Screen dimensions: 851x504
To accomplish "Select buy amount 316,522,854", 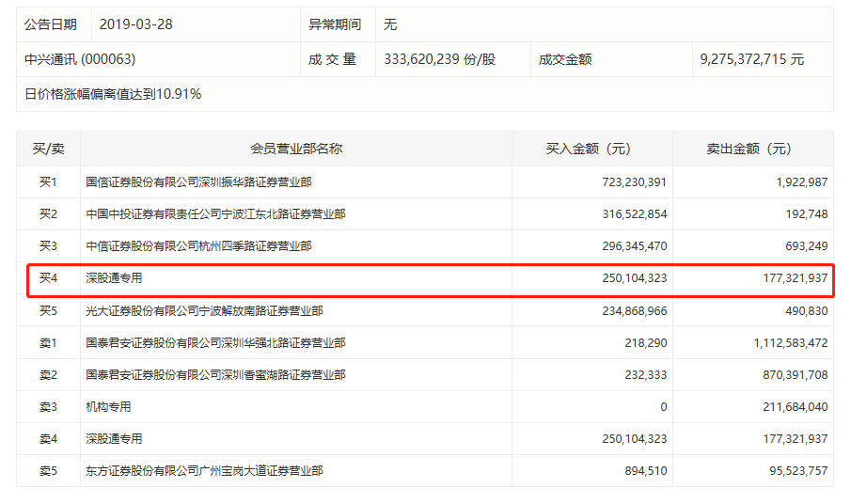I will coord(635,214).
